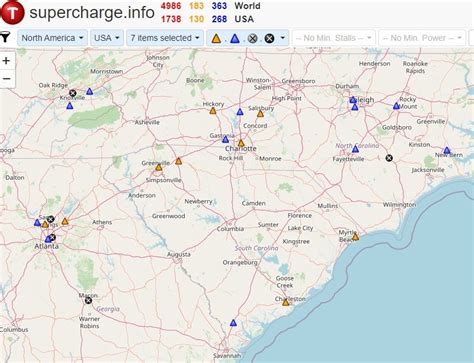The height and width of the screenshot is (363, 474).
Task: Click the filter funnel icon
Action: click(5, 37)
